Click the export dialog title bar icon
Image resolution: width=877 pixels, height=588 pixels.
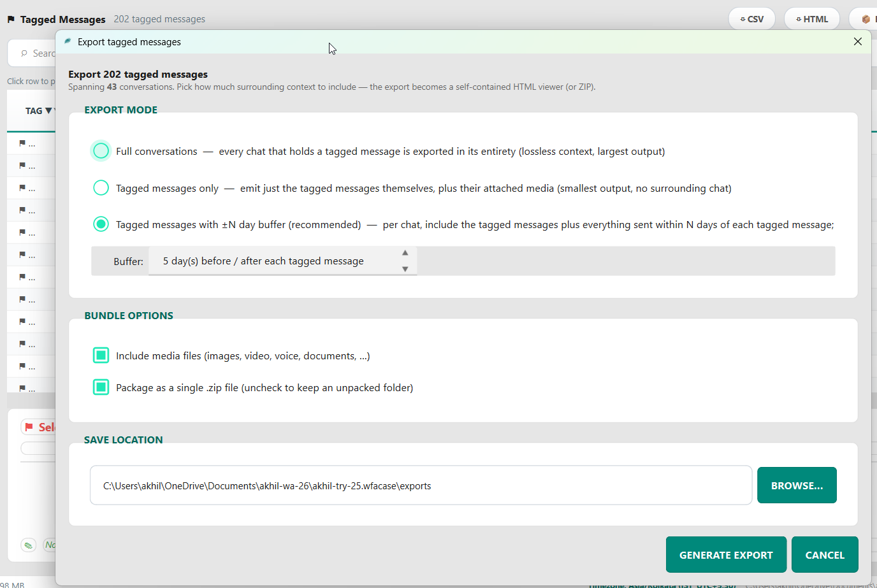coord(68,41)
